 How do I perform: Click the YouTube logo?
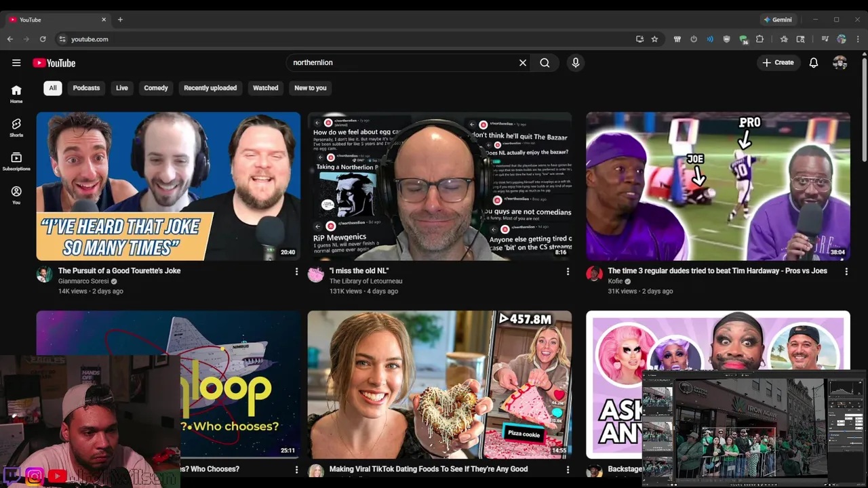click(54, 63)
